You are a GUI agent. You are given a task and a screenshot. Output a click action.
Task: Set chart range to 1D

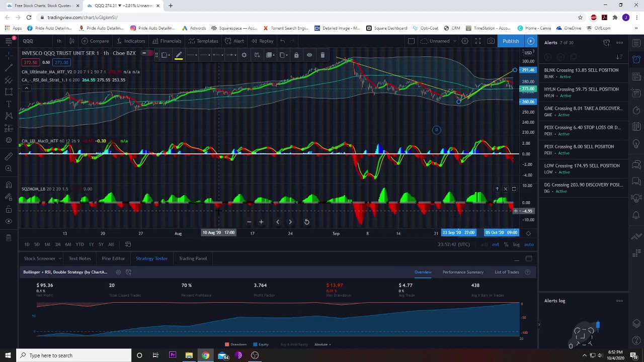(x=27, y=244)
